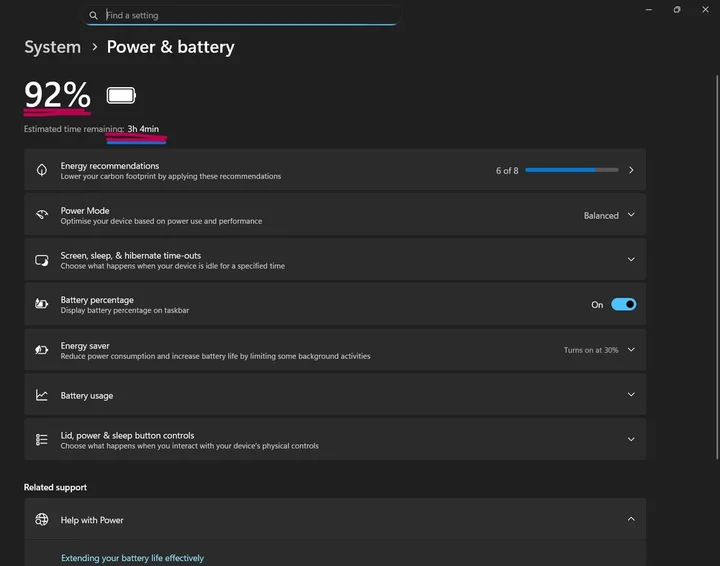Screen dimensions: 720x566
Task: Go back to System in breadcrumb
Action: (52, 47)
